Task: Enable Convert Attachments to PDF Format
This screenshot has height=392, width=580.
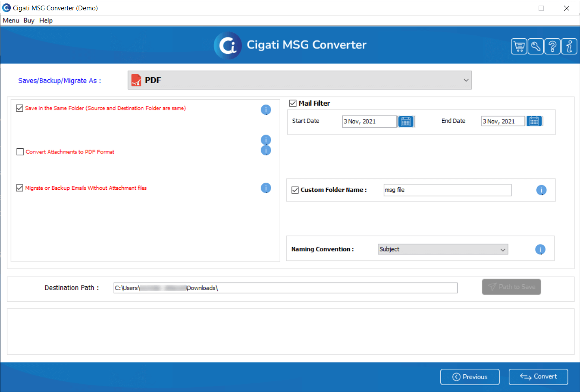Action: coord(20,152)
